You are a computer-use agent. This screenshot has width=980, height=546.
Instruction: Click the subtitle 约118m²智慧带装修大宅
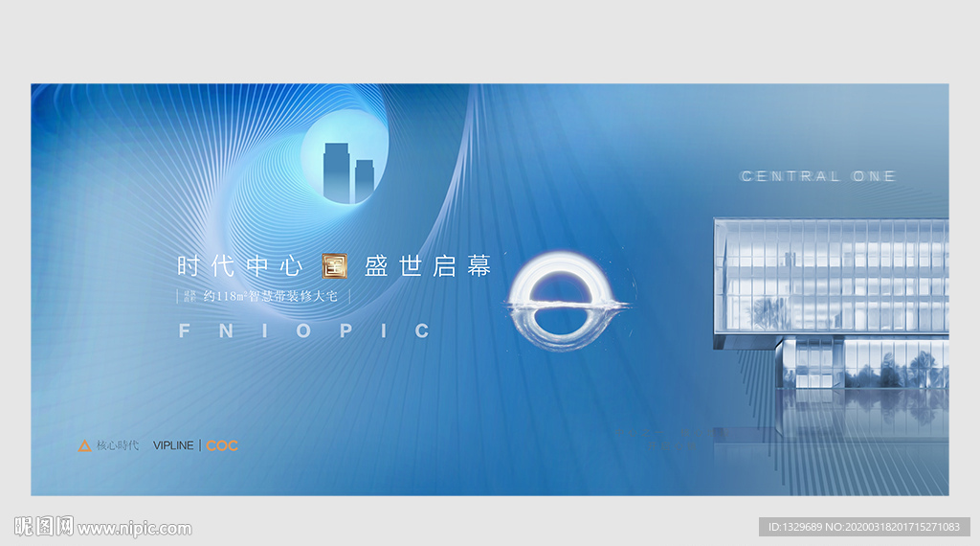271,296
